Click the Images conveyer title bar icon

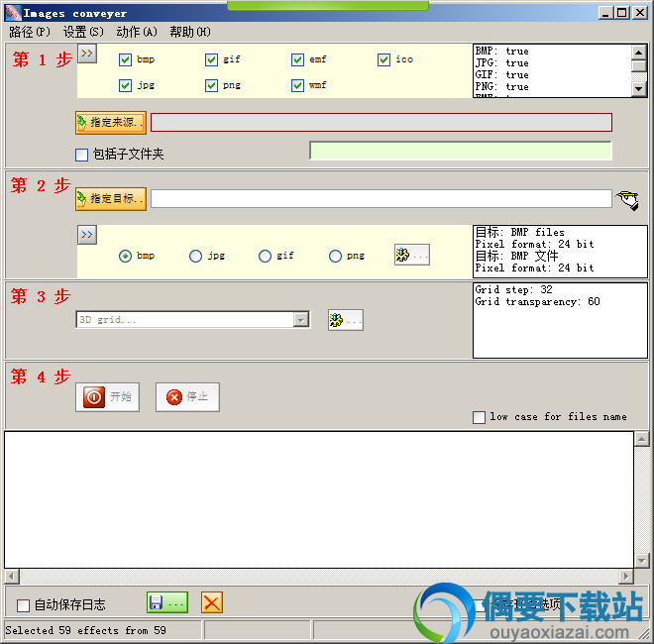point(13,13)
